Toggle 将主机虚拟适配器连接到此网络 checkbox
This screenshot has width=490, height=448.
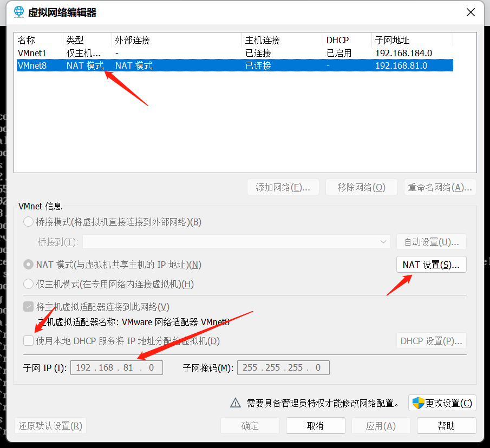point(29,307)
